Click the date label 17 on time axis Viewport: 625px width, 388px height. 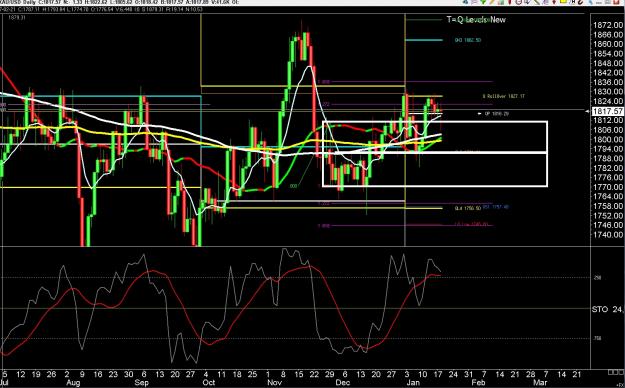pyautogui.click(x=438, y=375)
